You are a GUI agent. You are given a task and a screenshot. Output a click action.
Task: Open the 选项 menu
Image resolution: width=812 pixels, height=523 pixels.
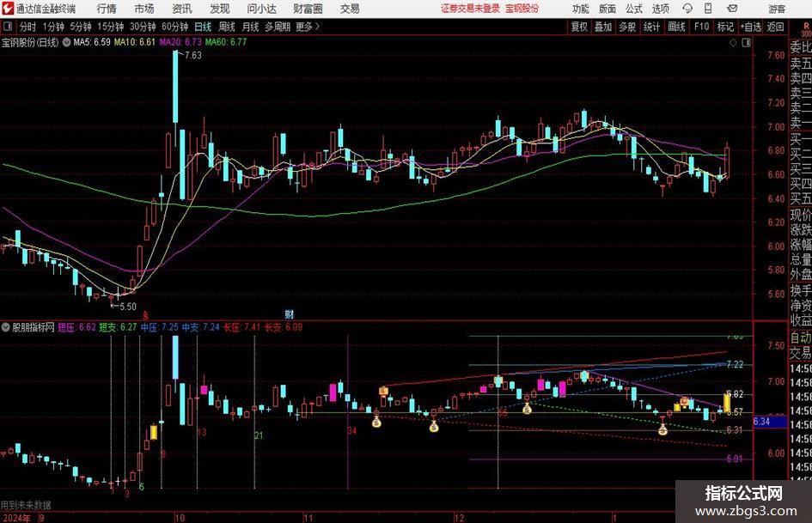pos(660,9)
